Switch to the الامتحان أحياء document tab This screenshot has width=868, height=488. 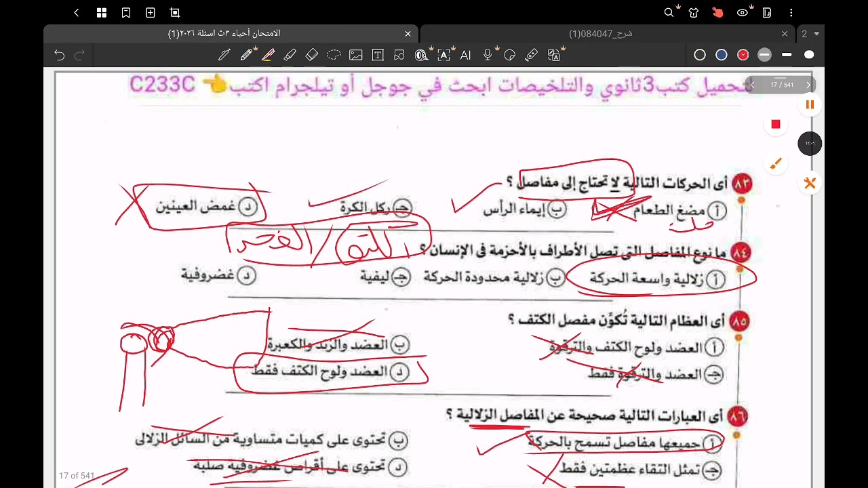[x=224, y=33]
